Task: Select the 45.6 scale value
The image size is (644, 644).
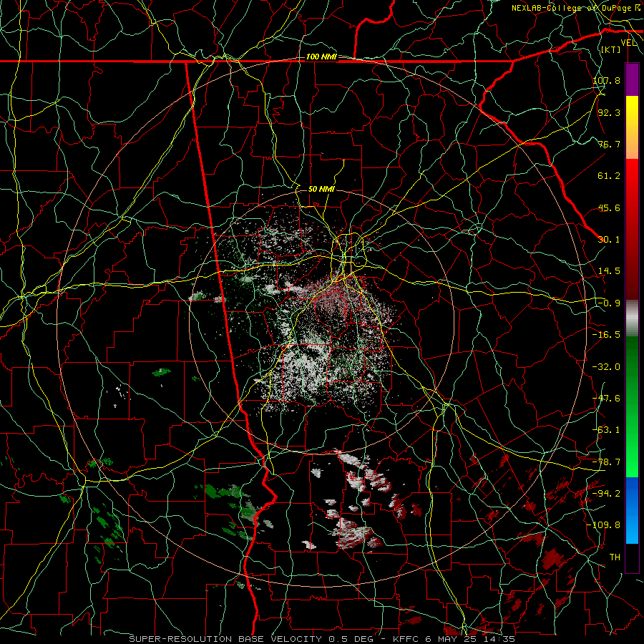Action: pos(609,208)
